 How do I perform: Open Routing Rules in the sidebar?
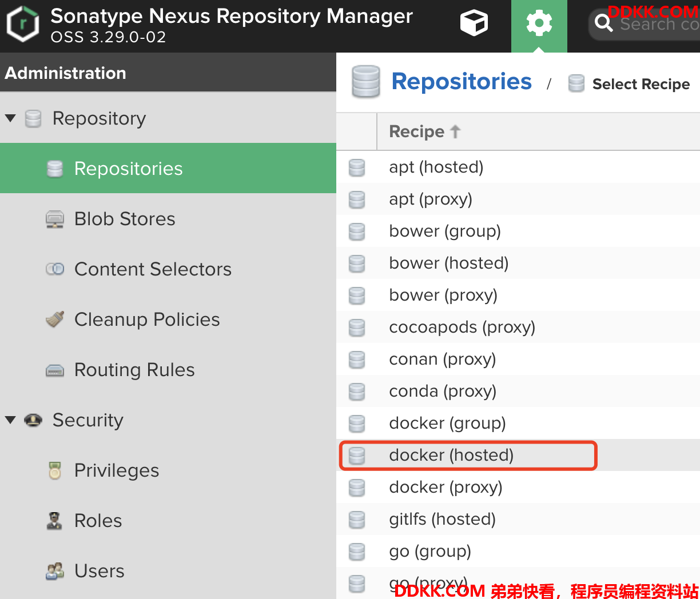pos(168,369)
